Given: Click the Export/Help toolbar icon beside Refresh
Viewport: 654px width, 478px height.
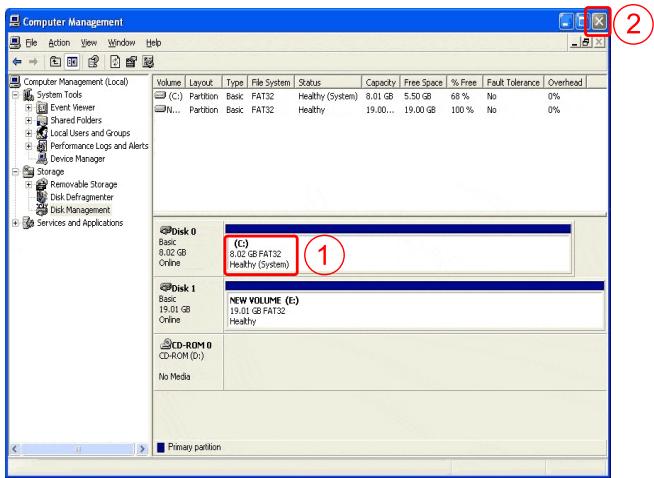Looking at the screenshot, I should (131, 62).
